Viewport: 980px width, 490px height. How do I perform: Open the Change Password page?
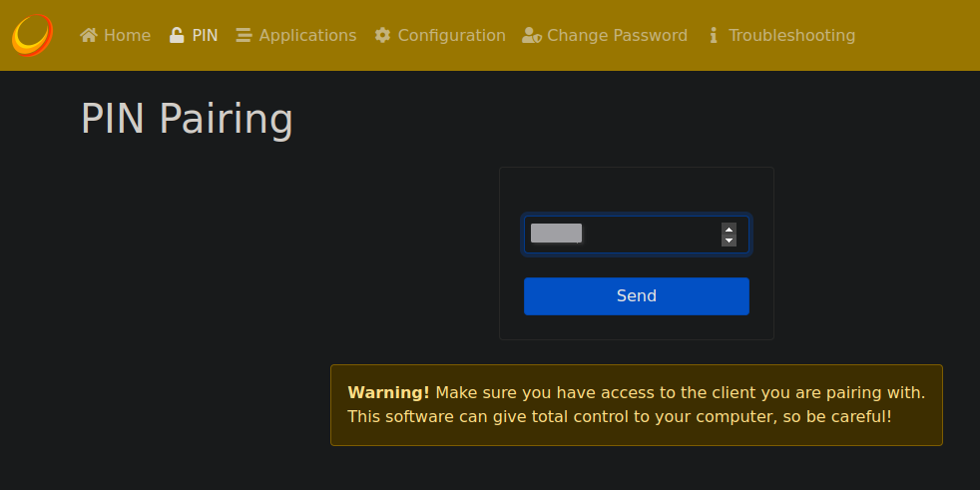[x=605, y=36]
